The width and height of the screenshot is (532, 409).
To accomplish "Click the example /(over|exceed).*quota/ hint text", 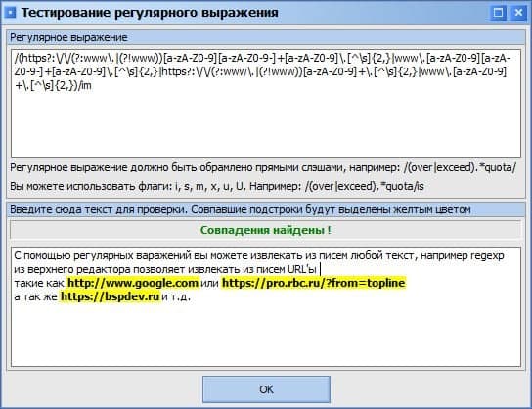I will coord(460,167).
